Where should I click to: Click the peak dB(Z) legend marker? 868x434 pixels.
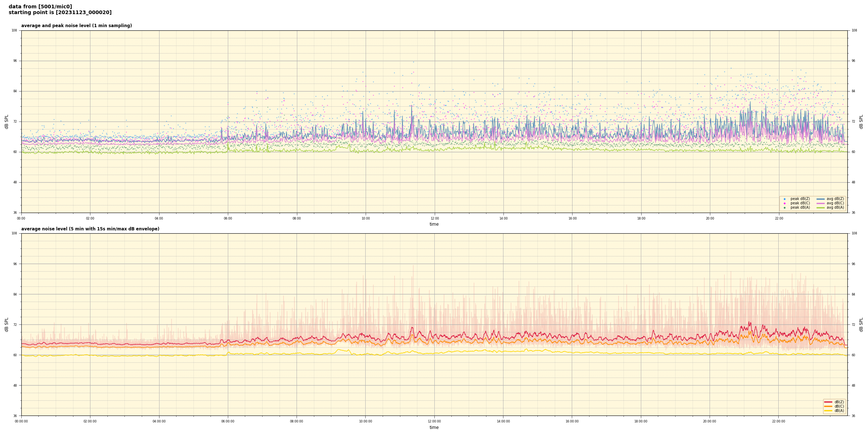click(x=784, y=199)
